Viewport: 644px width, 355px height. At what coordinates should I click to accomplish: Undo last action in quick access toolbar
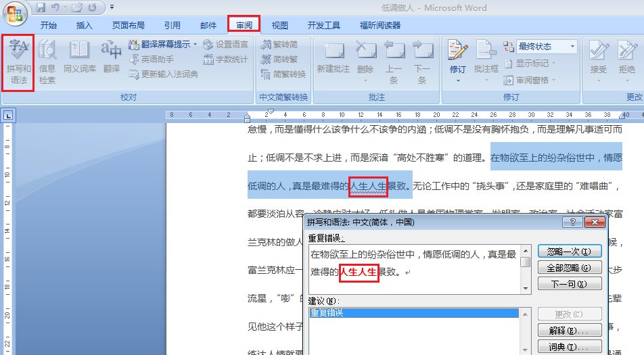click(55, 7)
